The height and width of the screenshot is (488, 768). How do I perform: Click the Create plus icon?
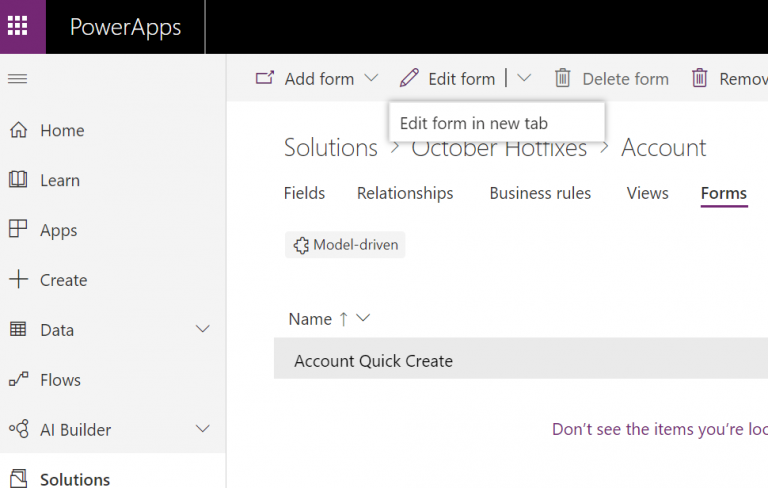click(19, 279)
